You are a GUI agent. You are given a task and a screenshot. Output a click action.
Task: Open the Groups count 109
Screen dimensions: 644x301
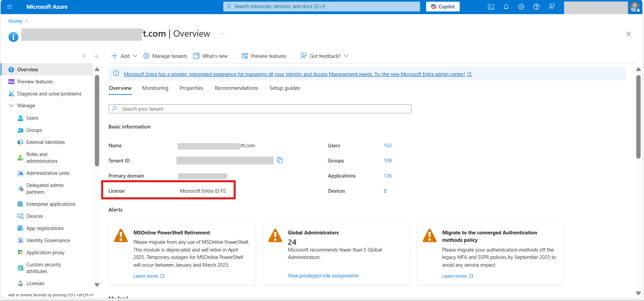pos(387,161)
